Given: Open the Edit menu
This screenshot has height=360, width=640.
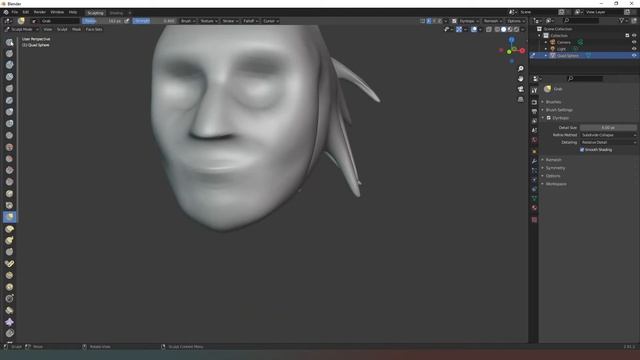Looking at the screenshot, I should click(x=26, y=12).
